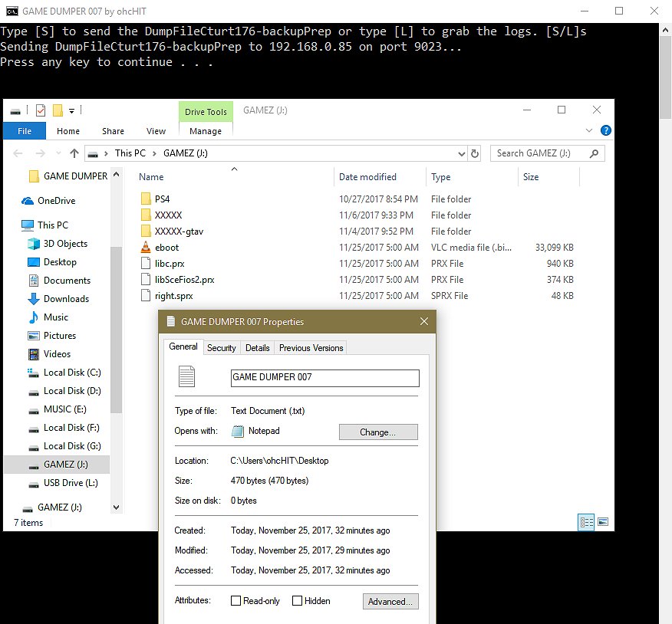Refresh the GAMEZ (J:) folder view
Image resolution: width=672 pixels, height=624 pixels.
click(x=475, y=153)
